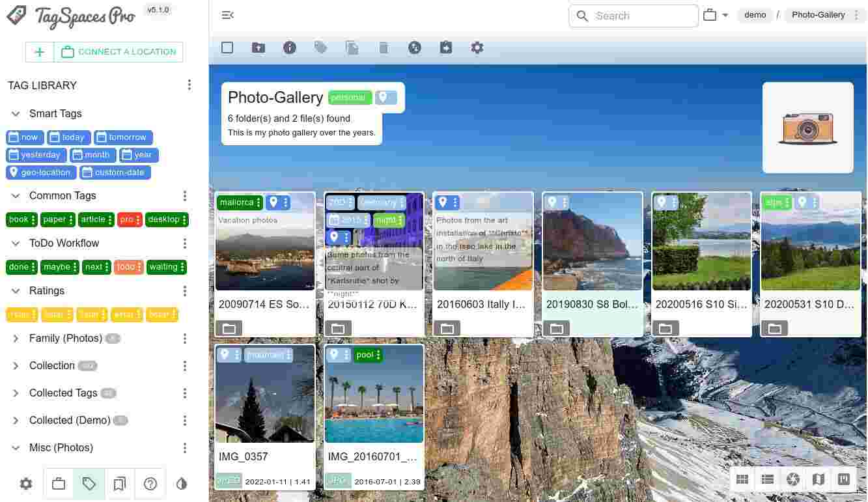
Task: Open Ratings group options menu
Action: point(185,290)
